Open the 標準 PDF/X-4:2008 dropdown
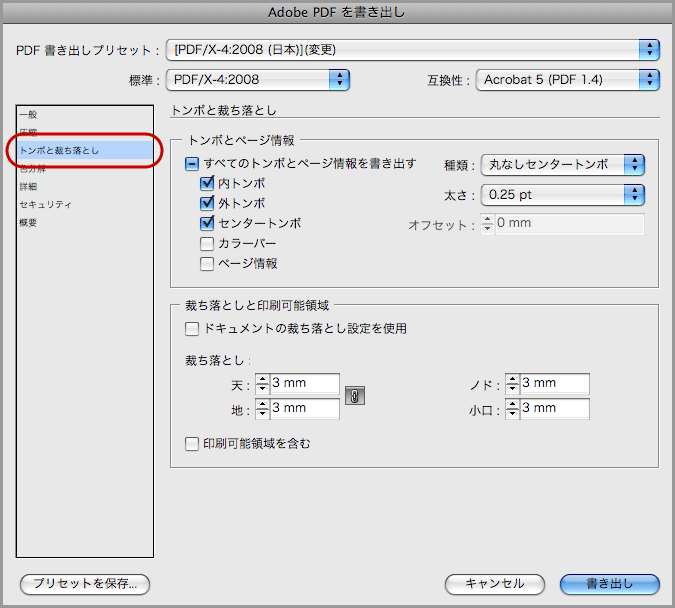 click(x=258, y=80)
